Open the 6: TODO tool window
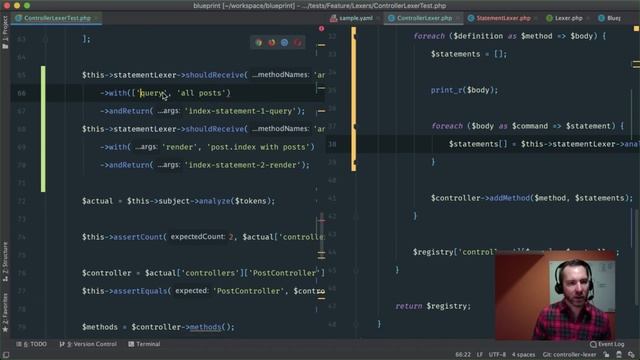The width and height of the screenshot is (640, 360). coord(31,344)
